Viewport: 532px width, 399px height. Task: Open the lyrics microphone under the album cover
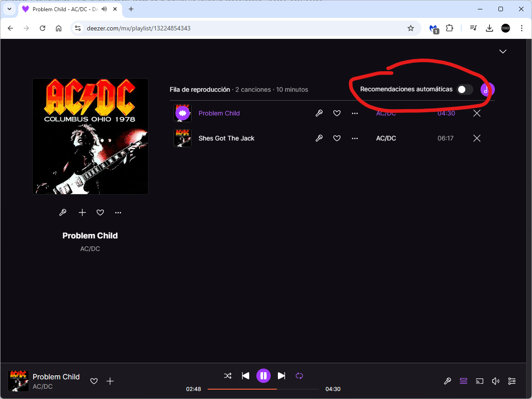point(63,212)
